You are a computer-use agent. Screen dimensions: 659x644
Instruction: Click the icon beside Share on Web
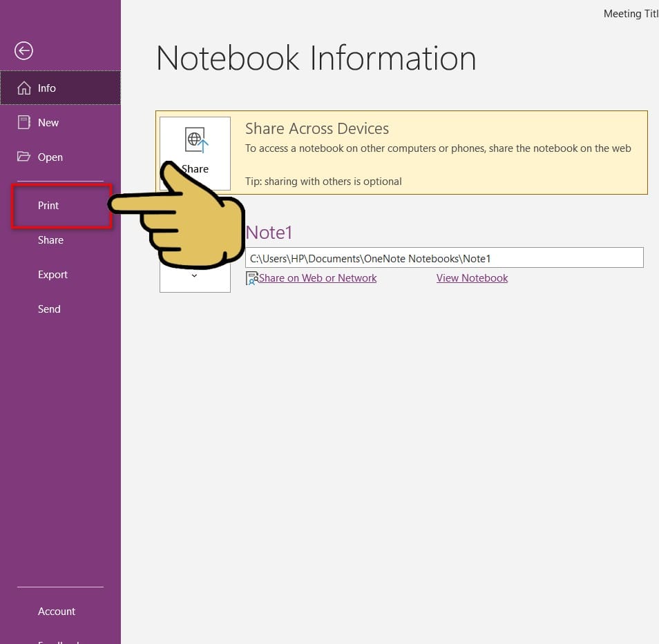tap(251, 278)
